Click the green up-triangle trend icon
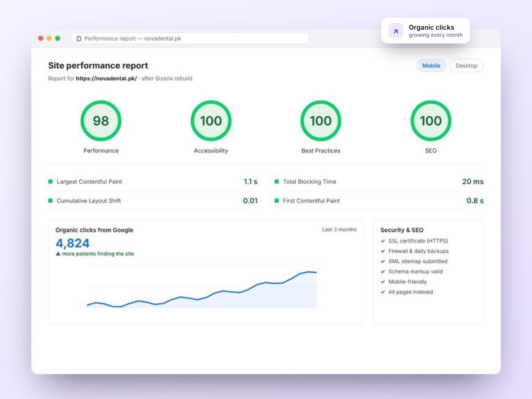 (58, 254)
